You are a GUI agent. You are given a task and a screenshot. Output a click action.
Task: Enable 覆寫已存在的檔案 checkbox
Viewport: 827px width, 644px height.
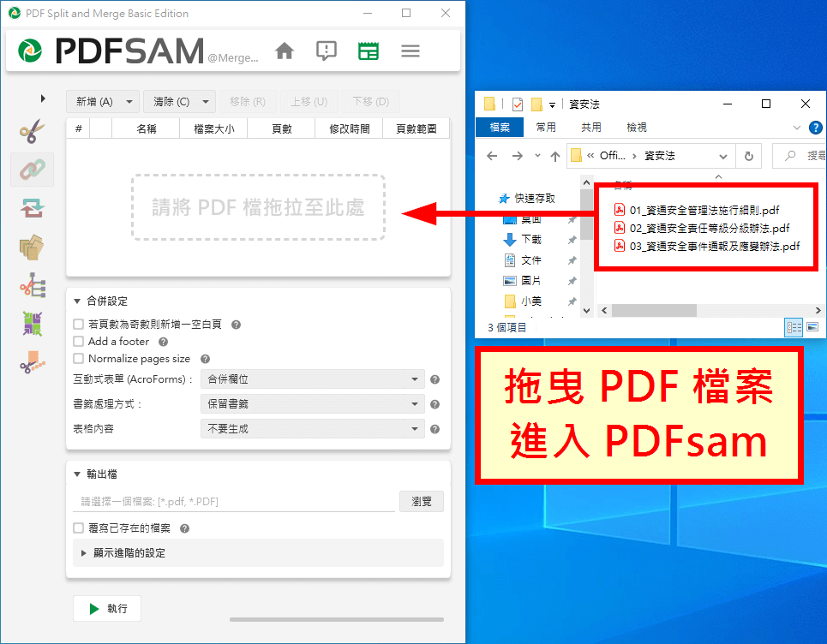(x=79, y=528)
